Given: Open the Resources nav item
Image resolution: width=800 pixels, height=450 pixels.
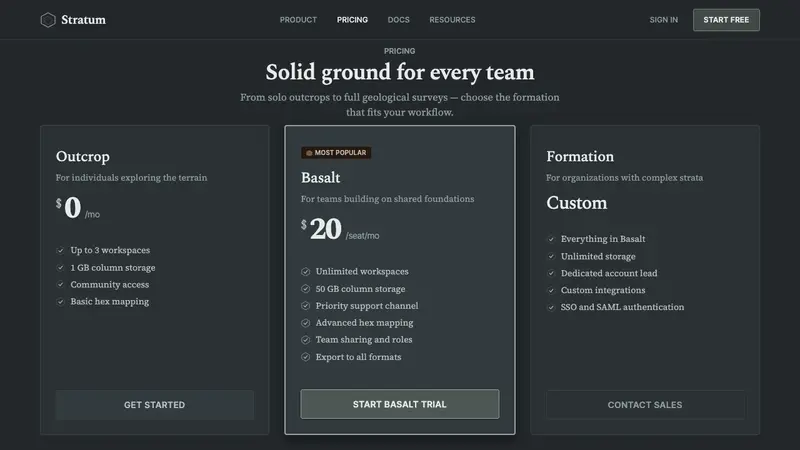Looking at the screenshot, I should coord(452,20).
